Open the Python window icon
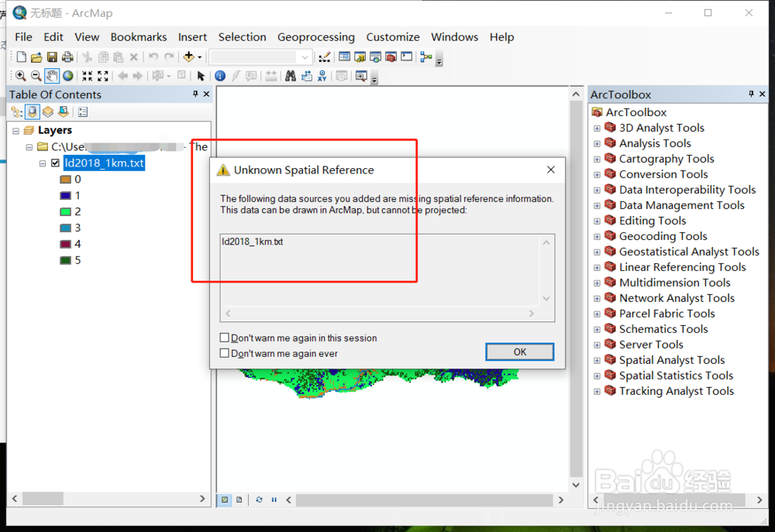 coord(406,57)
